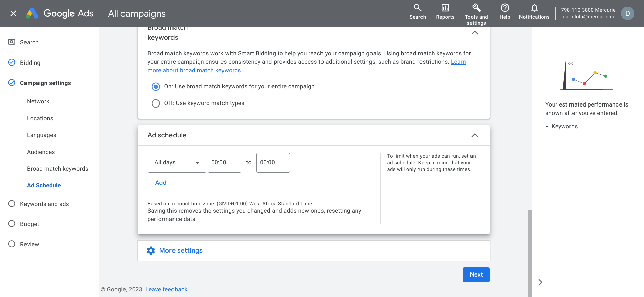The image size is (644, 297).
Task: Close campaign editor with X icon
Action: coord(13,13)
